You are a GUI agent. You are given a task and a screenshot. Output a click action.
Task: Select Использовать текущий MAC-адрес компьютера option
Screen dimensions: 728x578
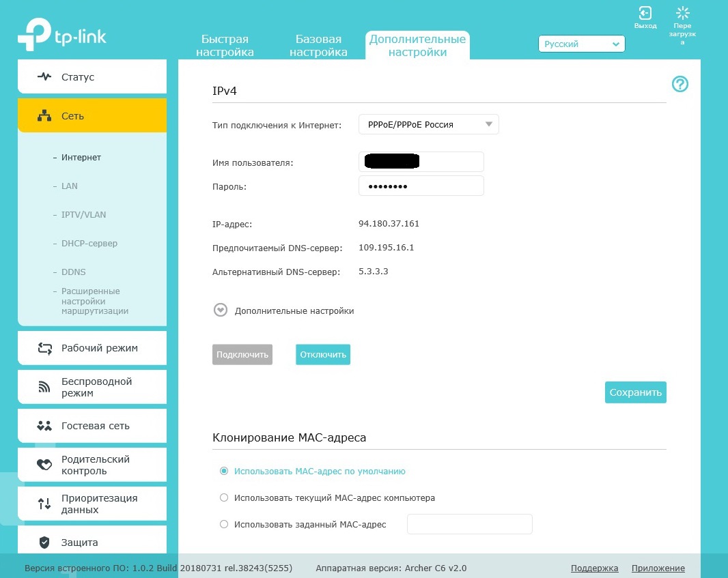[x=224, y=497]
